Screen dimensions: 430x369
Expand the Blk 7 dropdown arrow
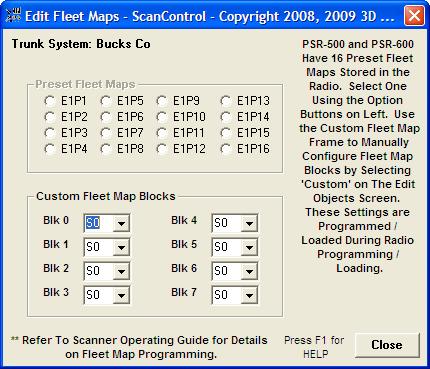[x=249, y=295]
